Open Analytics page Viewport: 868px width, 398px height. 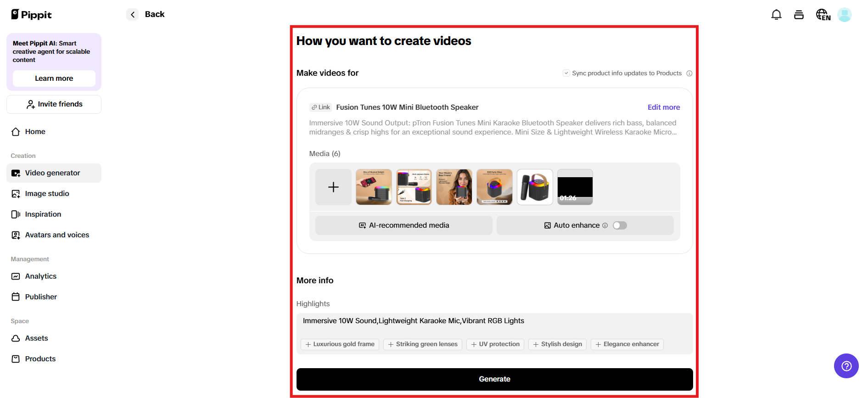54,276
